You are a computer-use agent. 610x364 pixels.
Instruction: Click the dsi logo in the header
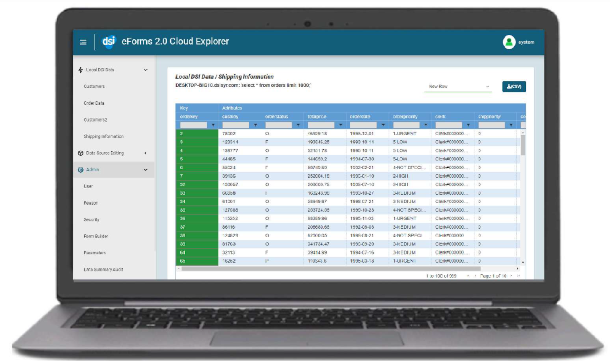109,42
